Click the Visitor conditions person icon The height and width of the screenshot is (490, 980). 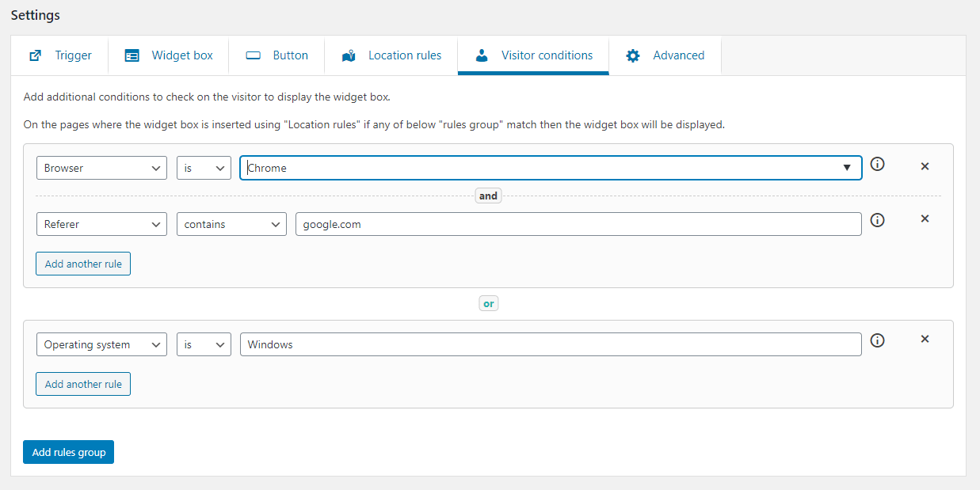click(481, 55)
